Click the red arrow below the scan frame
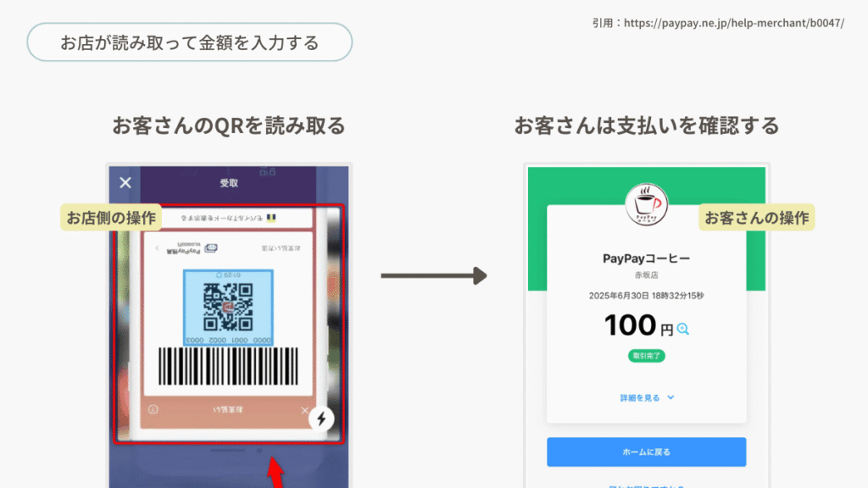Image resolution: width=868 pixels, height=488 pixels. click(275, 472)
